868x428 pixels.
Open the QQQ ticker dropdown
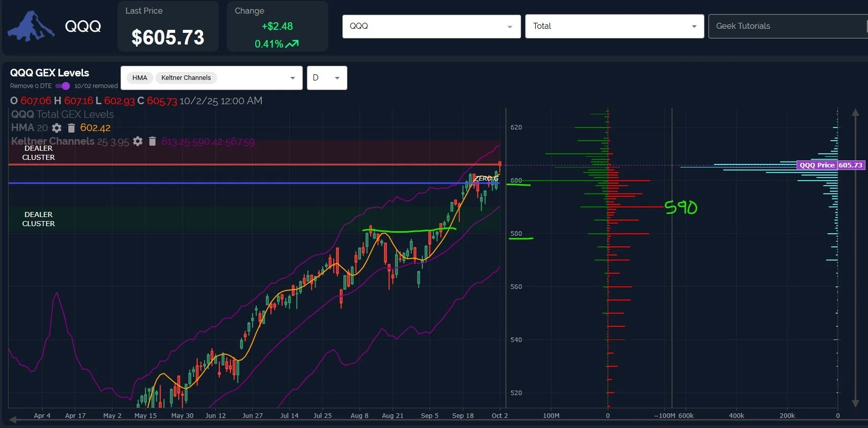(431, 26)
